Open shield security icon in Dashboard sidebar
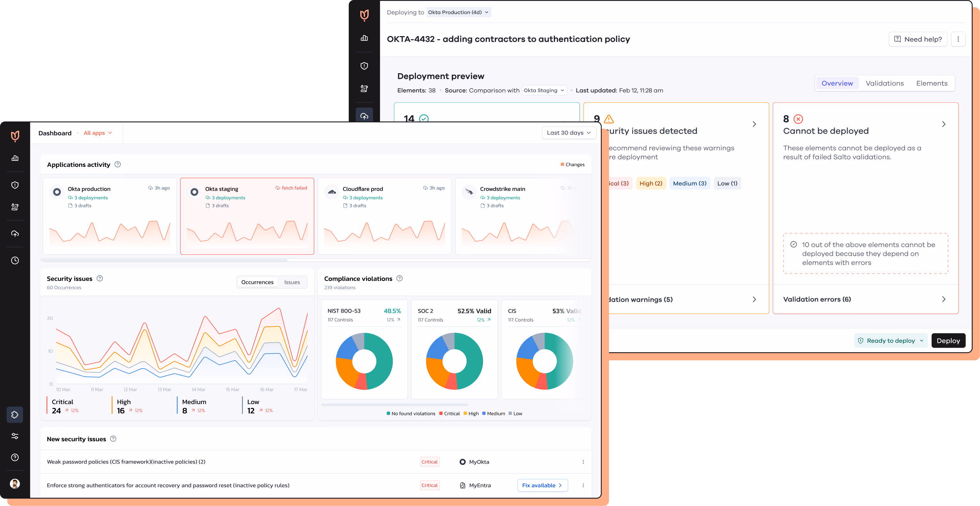980x506 pixels. 15,185
